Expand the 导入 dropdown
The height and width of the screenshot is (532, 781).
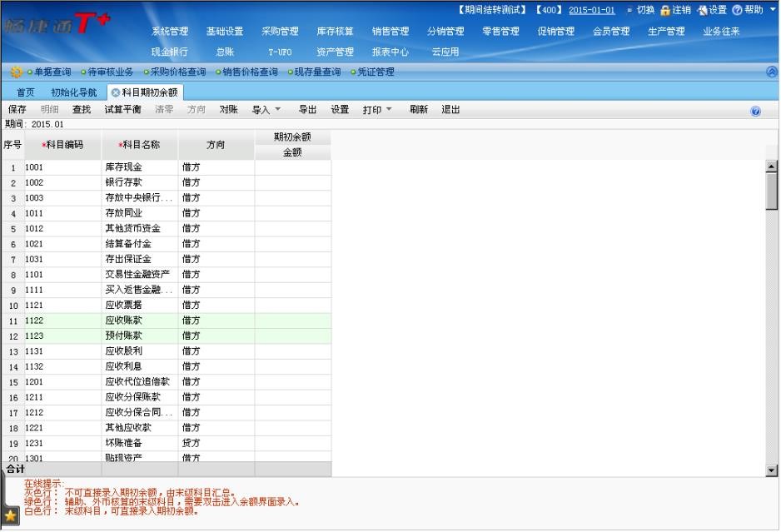pyautogui.click(x=266, y=110)
